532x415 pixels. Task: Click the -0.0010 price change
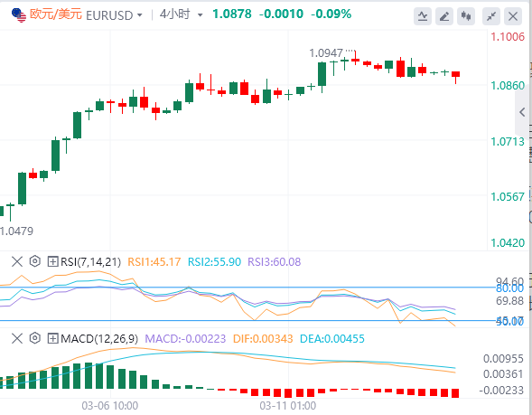tap(281, 14)
